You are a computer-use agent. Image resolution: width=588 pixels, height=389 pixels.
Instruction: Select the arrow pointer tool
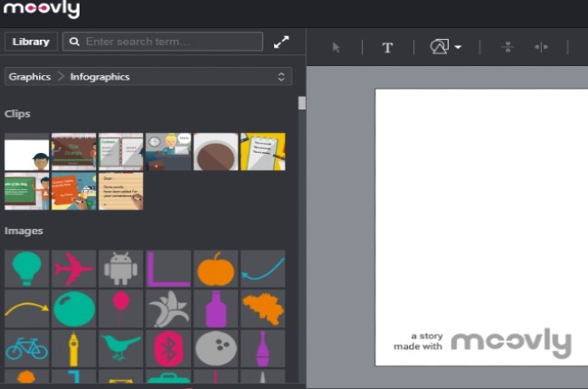pos(337,47)
